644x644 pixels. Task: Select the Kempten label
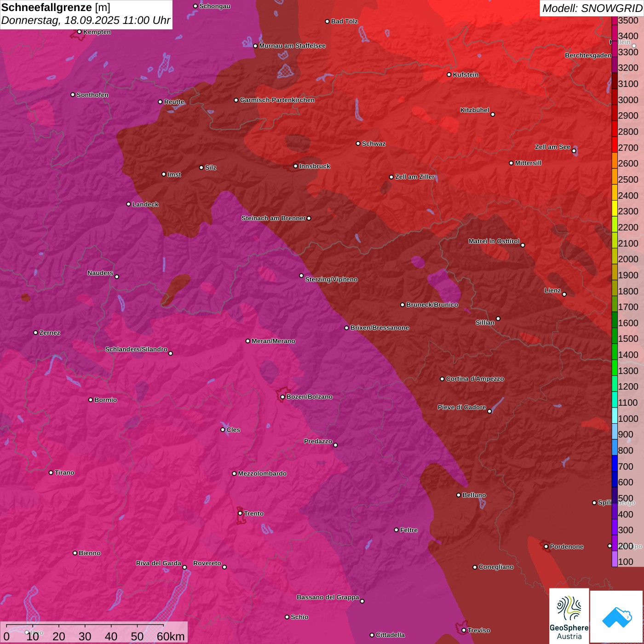[97, 32]
